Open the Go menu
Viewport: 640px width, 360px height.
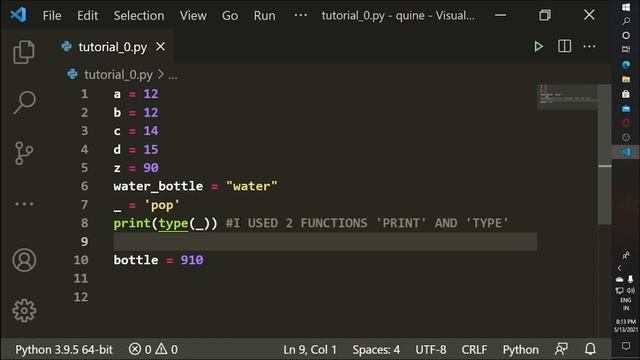tap(230, 16)
